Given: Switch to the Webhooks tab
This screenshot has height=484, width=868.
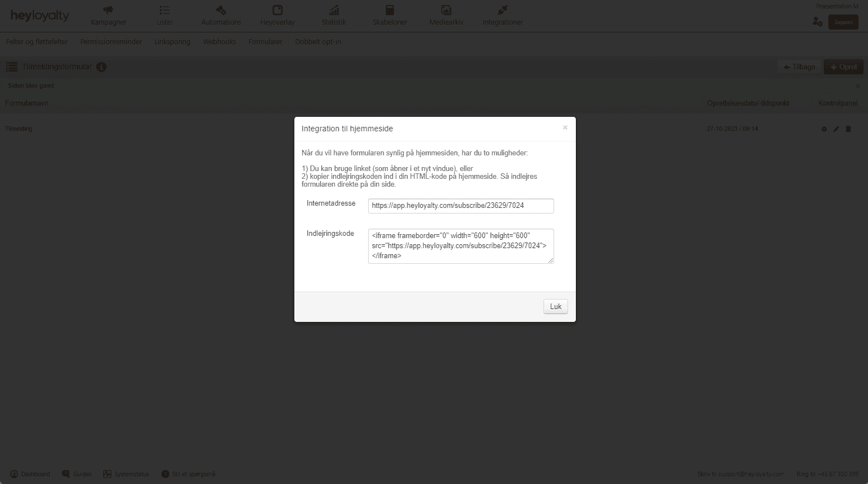Looking at the screenshot, I should coord(219,42).
